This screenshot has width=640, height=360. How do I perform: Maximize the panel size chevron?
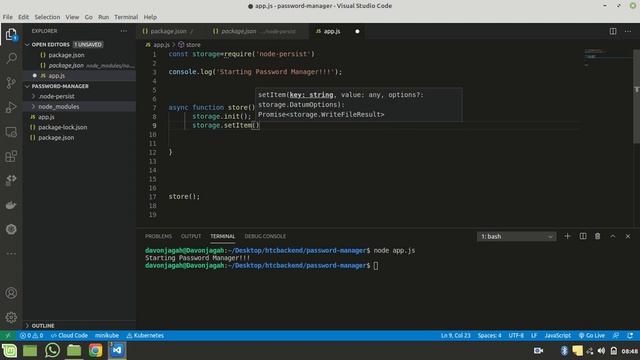coord(613,236)
